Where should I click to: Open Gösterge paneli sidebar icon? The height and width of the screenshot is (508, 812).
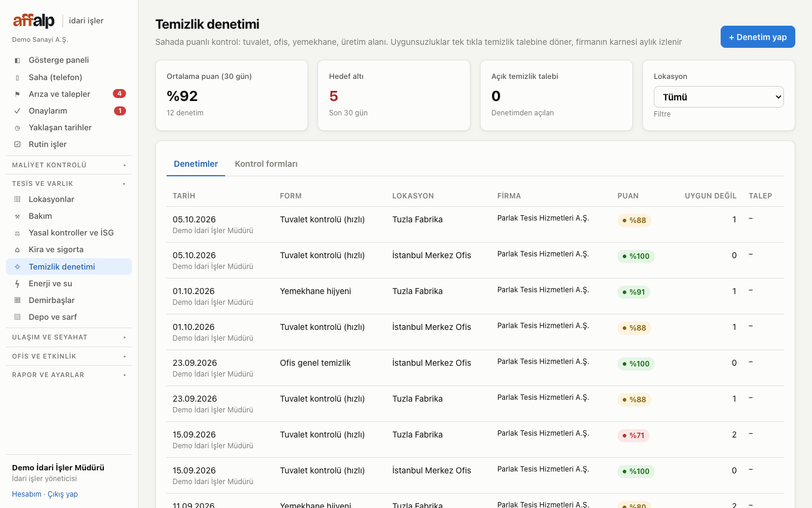click(17, 60)
